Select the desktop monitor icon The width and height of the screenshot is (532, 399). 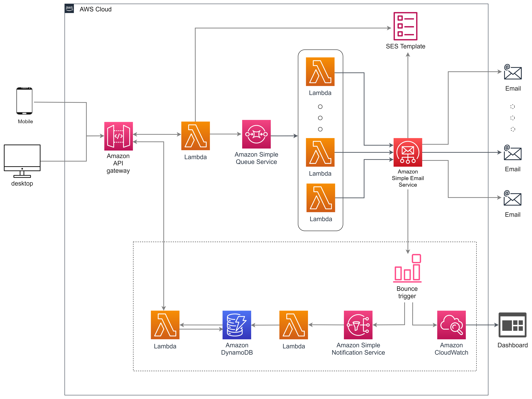point(22,161)
